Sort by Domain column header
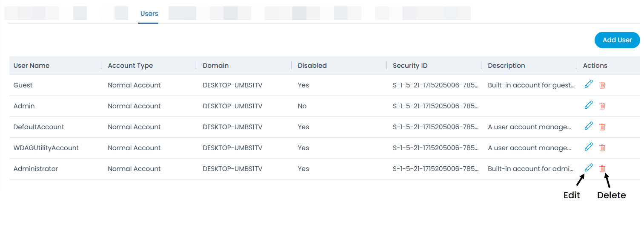644x226 pixels. 216,66
